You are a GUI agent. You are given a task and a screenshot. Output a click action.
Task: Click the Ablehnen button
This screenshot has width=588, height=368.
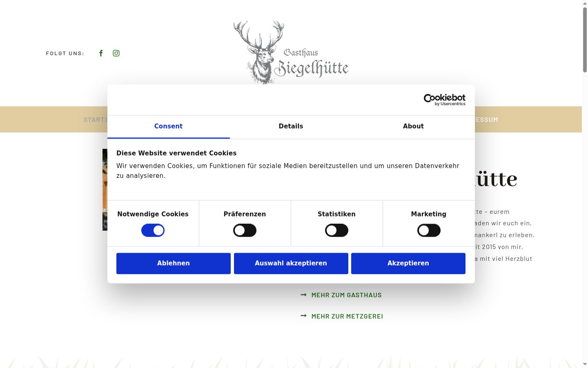(174, 263)
